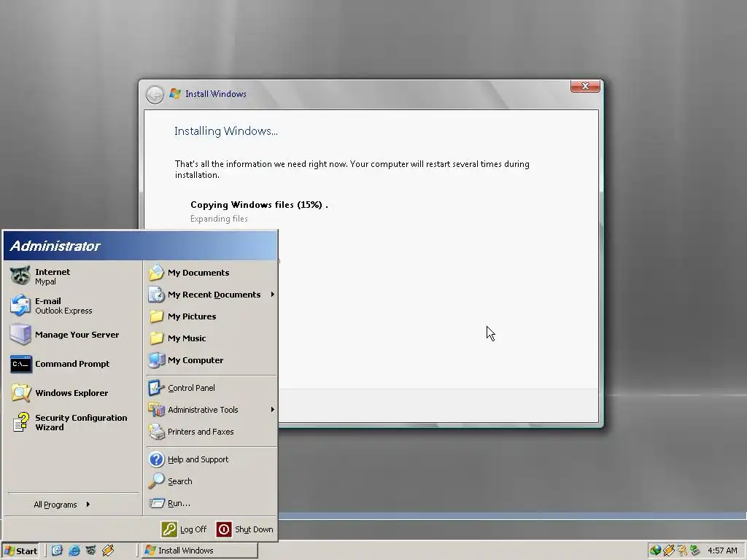Launch Winamp from quick launch bar
747x560 pixels.
[x=108, y=551]
